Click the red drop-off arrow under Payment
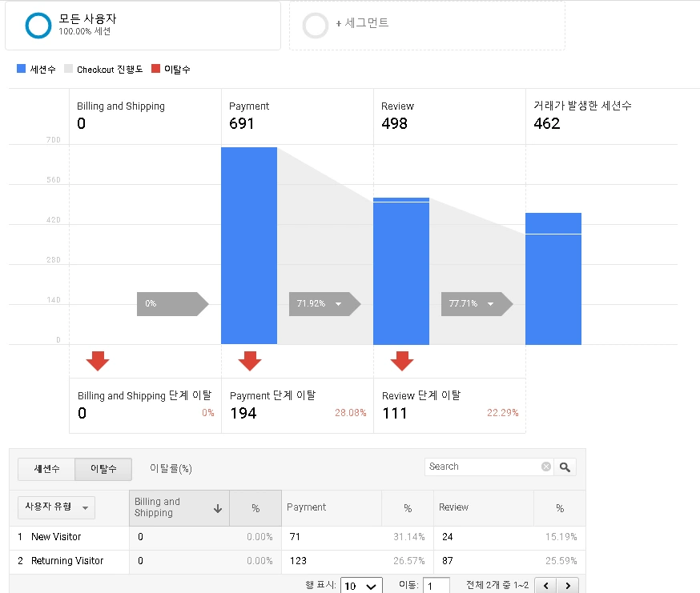 coord(250,361)
